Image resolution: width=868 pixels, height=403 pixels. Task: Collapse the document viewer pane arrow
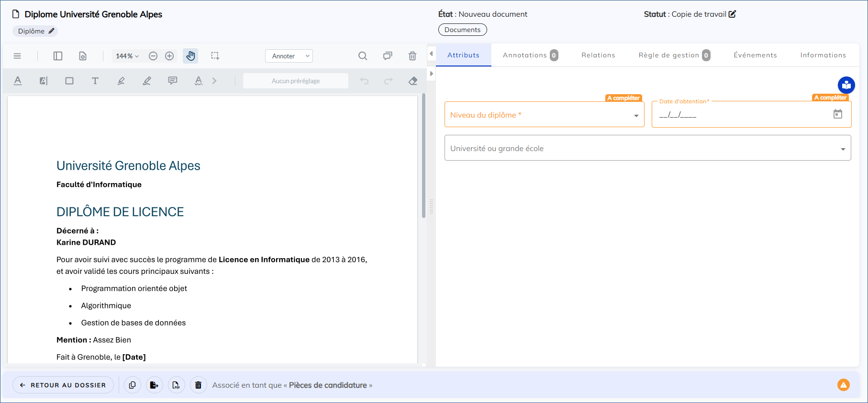[431, 54]
